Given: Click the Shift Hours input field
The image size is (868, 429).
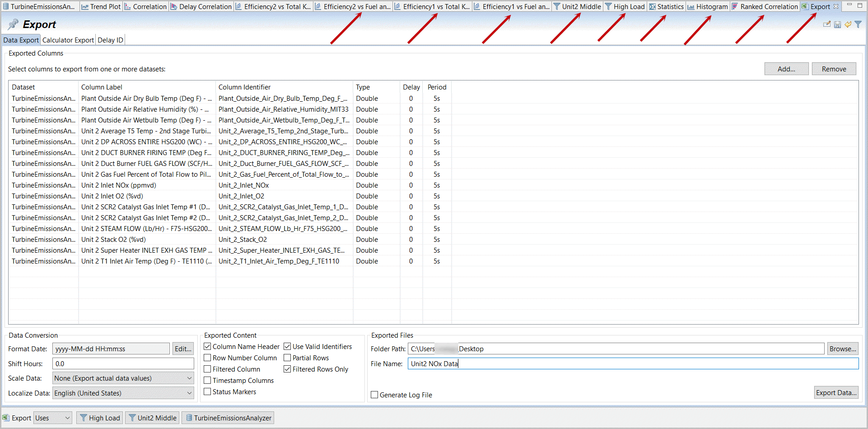Looking at the screenshot, I should pos(123,363).
